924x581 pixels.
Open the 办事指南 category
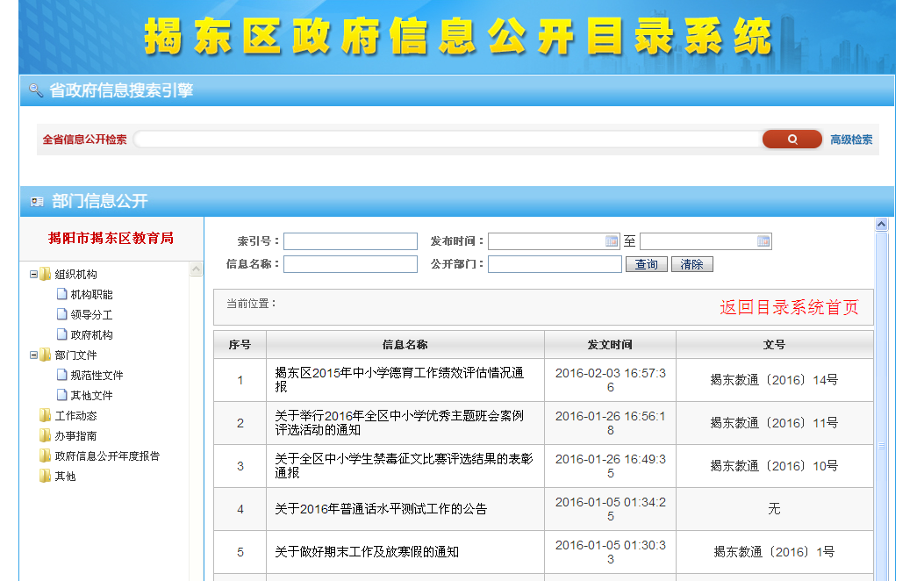tap(76, 436)
